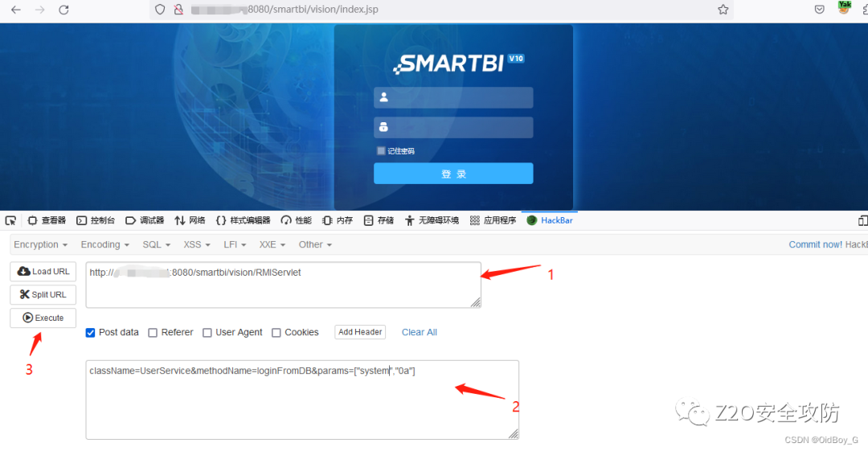This screenshot has width=868, height=451.
Task: Open the 存储 Storage tab
Action: tap(379, 220)
